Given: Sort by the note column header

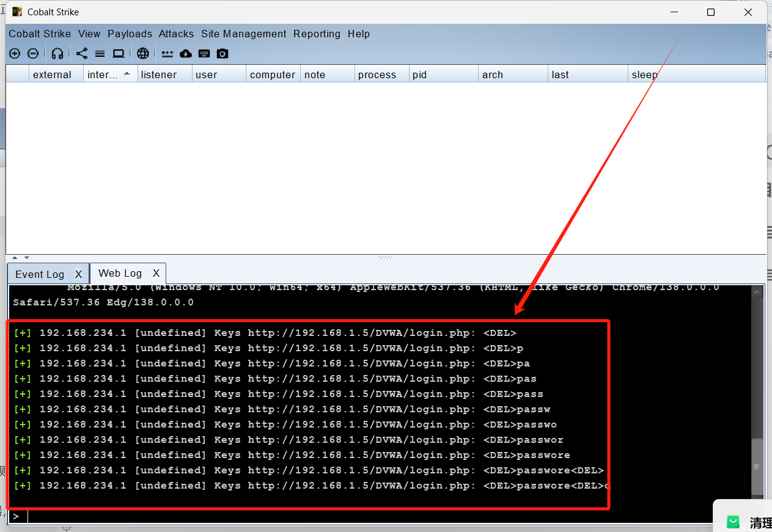Looking at the screenshot, I should (x=327, y=75).
